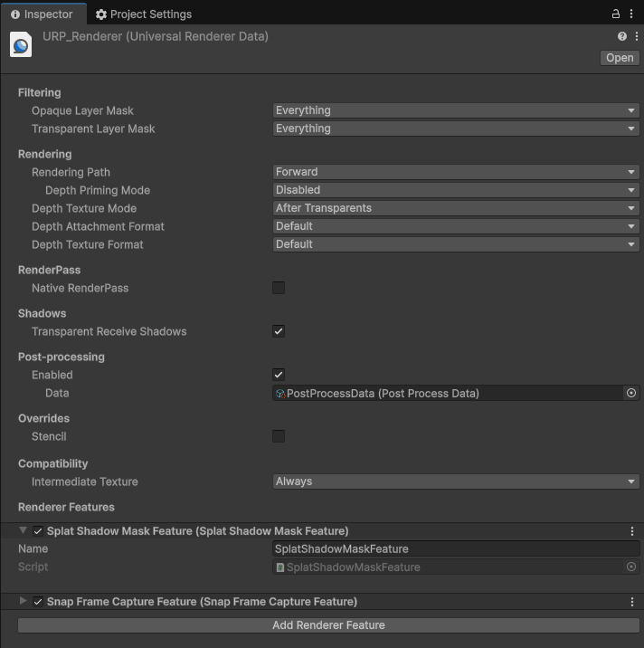
Task: Click the Open button
Action: pos(620,58)
